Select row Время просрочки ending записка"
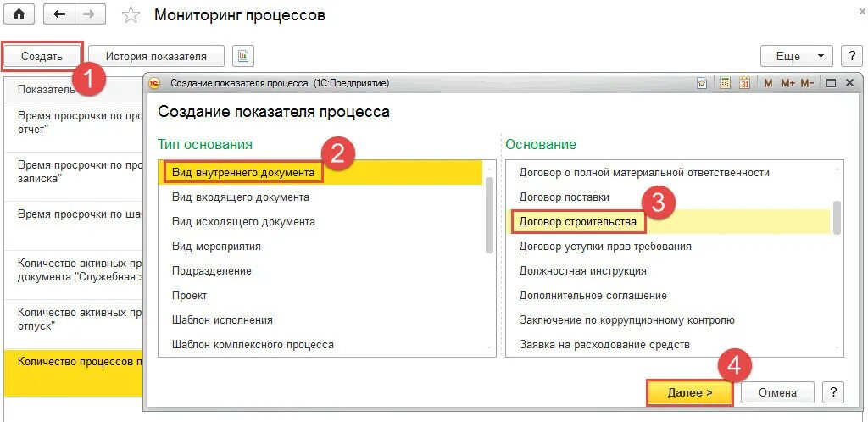This screenshot has height=422, width=868. [x=75, y=176]
